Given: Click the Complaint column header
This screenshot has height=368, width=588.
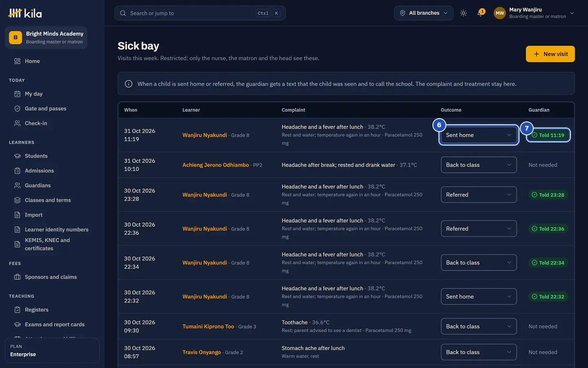Looking at the screenshot, I should [x=293, y=110].
